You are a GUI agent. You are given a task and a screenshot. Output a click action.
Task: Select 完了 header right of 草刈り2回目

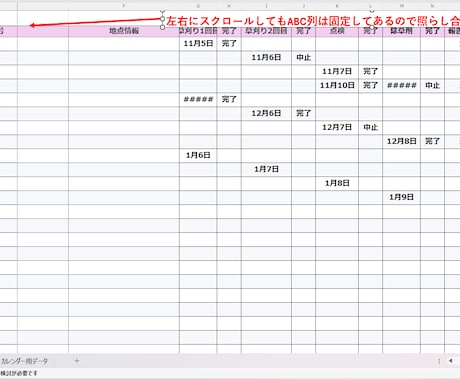303,31
